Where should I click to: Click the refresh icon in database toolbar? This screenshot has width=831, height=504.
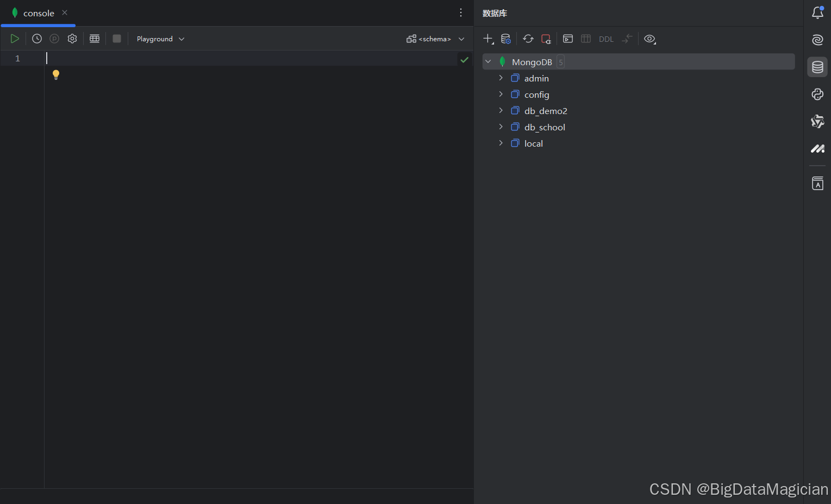pyautogui.click(x=528, y=39)
